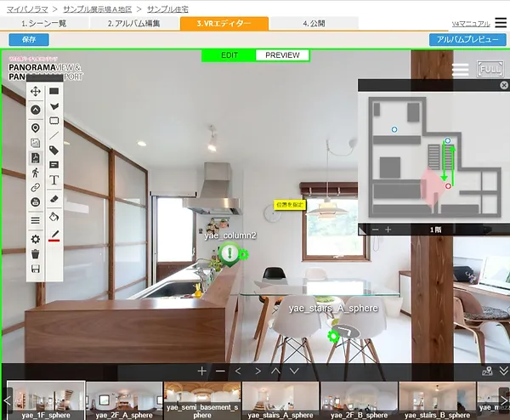Open the paint bucket fill tool
The height and width of the screenshot is (420, 510).
(x=54, y=218)
